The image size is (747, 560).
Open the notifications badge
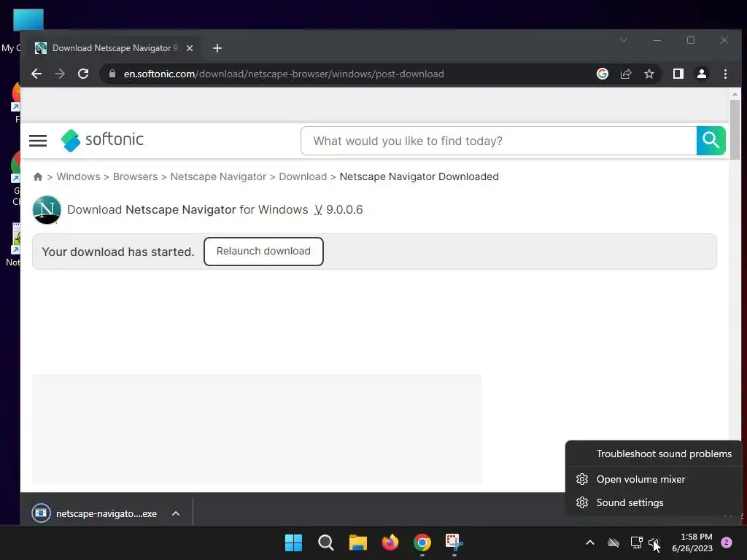click(x=727, y=542)
